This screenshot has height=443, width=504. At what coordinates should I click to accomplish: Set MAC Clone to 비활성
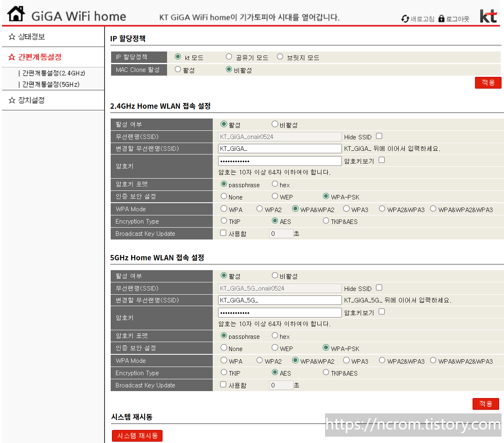point(229,69)
